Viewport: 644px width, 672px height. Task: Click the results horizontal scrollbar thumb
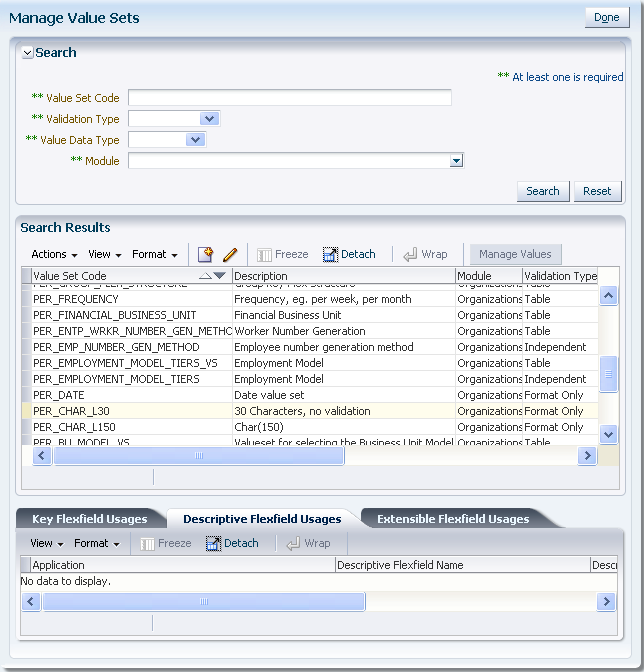pyautogui.click(x=199, y=456)
